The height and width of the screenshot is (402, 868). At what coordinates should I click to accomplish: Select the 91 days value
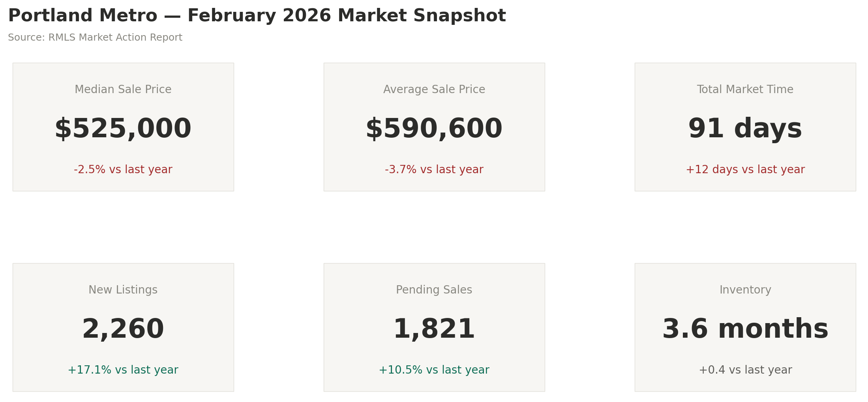745,129
